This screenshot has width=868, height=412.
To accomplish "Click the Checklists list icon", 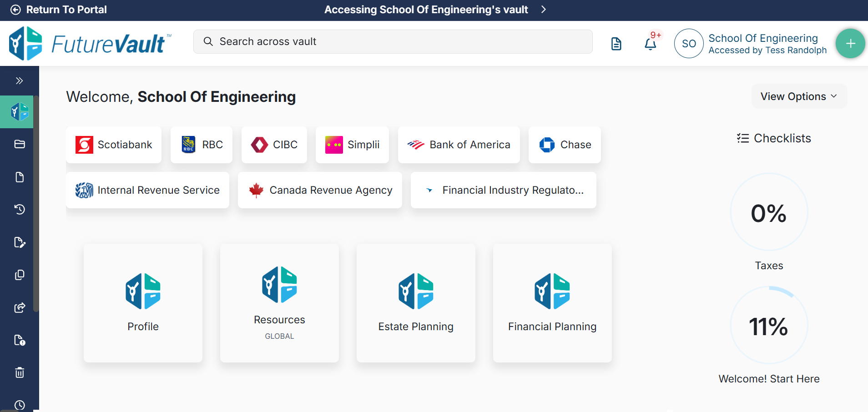I will pos(743,138).
